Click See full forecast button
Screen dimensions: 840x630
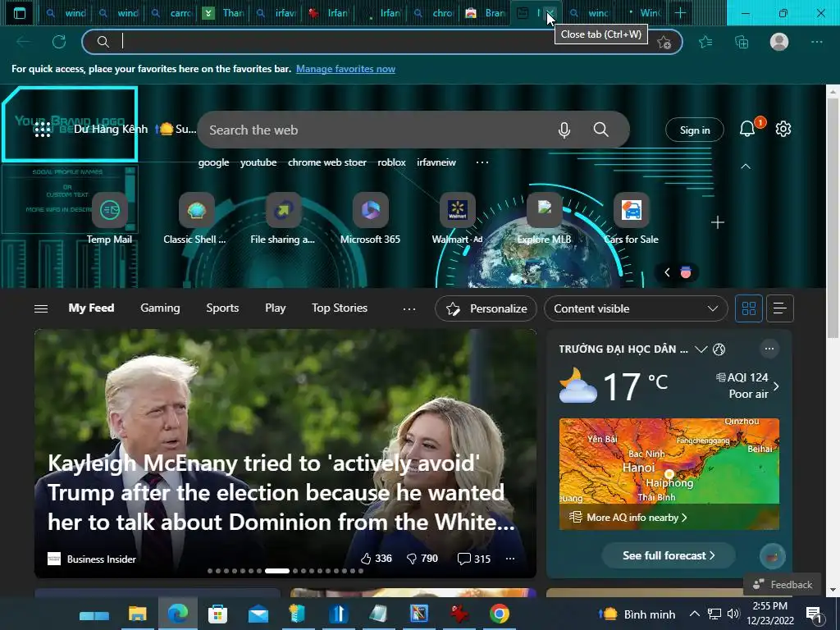click(x=669, y=555)
